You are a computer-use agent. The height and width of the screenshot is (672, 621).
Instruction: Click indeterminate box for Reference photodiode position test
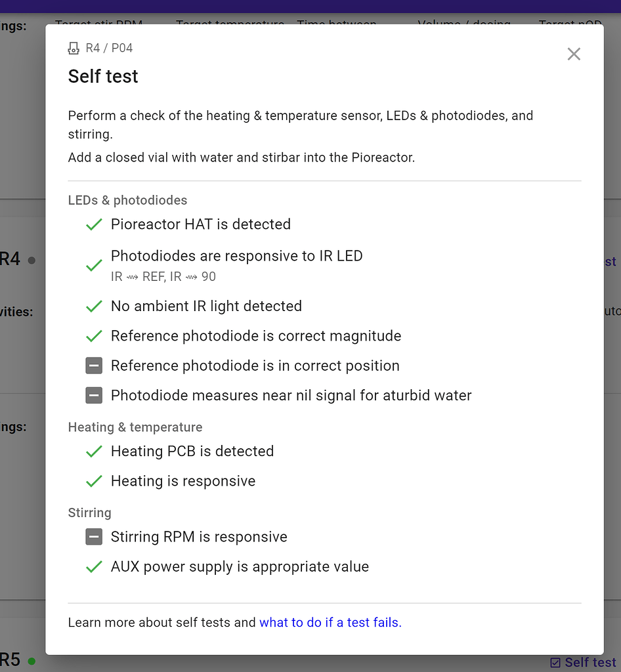tap(94, 366)
